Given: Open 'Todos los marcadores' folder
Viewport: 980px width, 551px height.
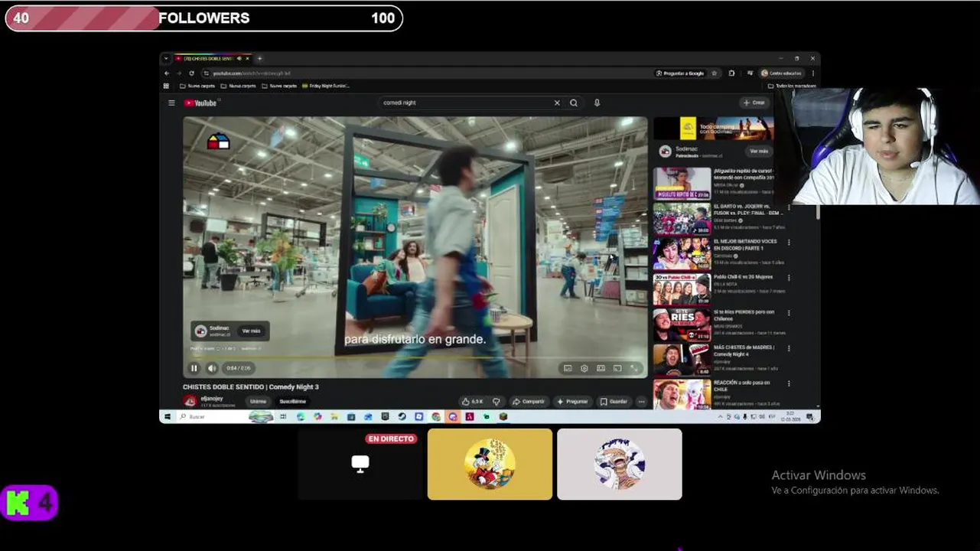Looking at the screenshot, I should point(792,86).
